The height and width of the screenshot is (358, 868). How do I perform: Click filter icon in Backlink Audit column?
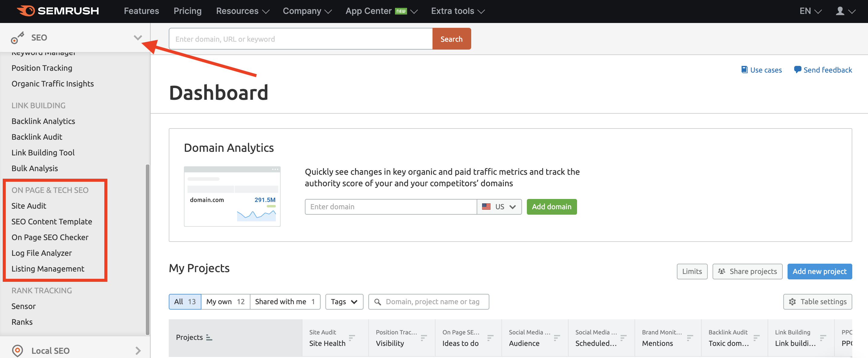[x=756, y=337]
